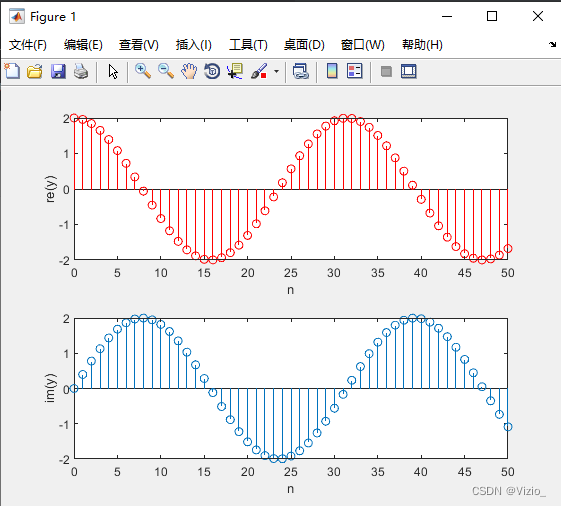Open the 插入(I) menu
The image size is (561, 506).
point(194,45)
